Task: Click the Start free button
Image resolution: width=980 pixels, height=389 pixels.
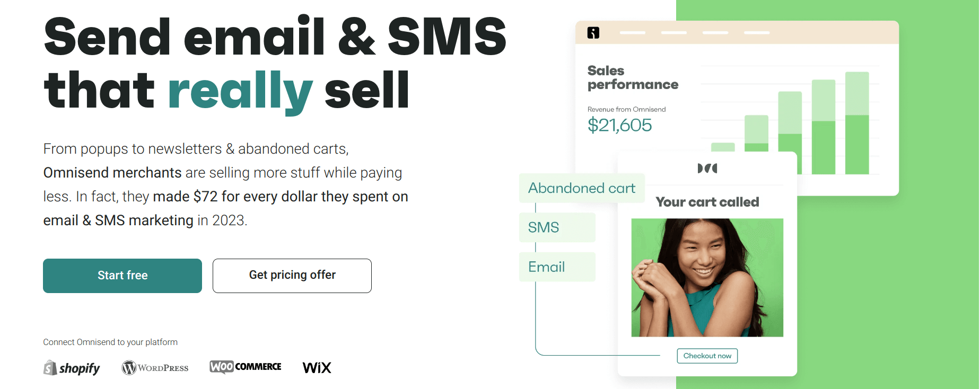Action: click(122, 276)
